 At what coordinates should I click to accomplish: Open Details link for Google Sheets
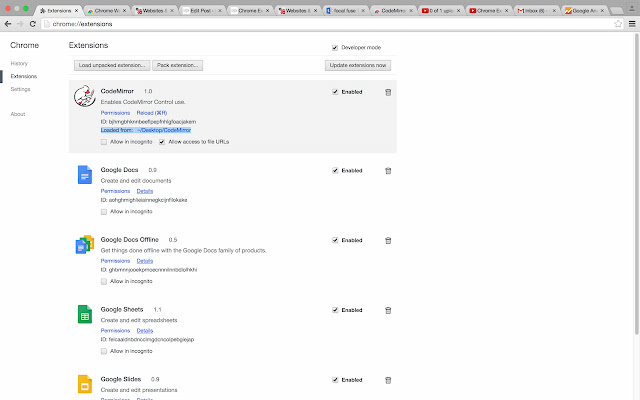(x=145, y=331)
